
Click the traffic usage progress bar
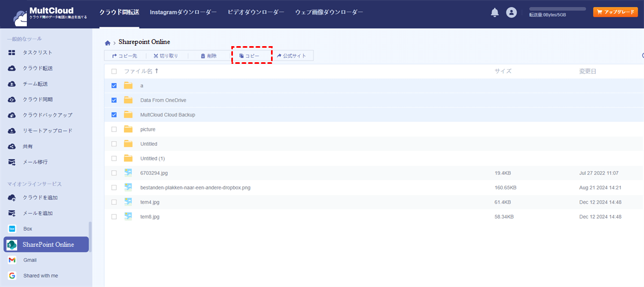558,9
